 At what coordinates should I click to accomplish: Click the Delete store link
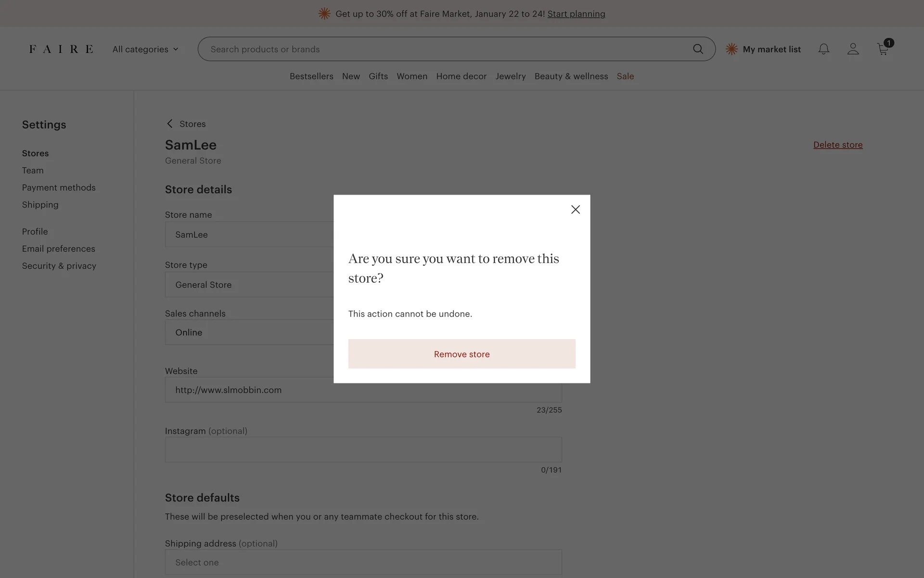[x=837, y=145]
